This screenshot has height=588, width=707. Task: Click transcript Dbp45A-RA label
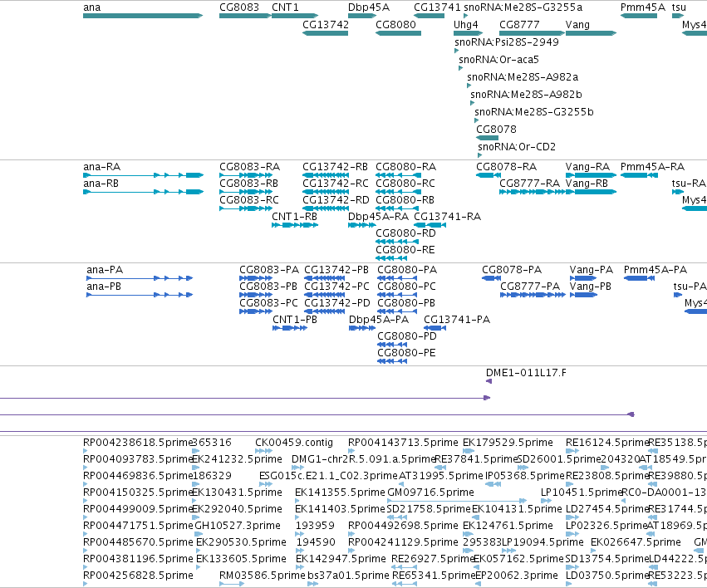click(x=378, y=217)
